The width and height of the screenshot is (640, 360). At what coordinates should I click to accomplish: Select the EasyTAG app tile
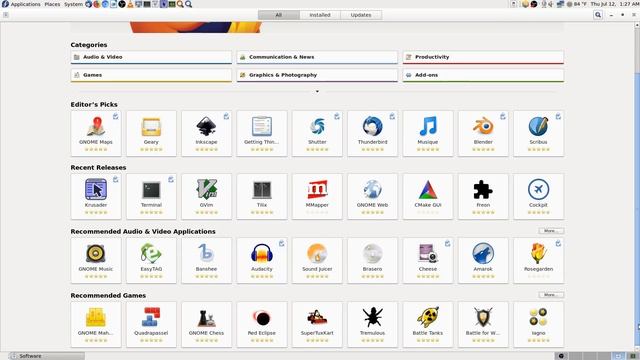tap(151, 260)
